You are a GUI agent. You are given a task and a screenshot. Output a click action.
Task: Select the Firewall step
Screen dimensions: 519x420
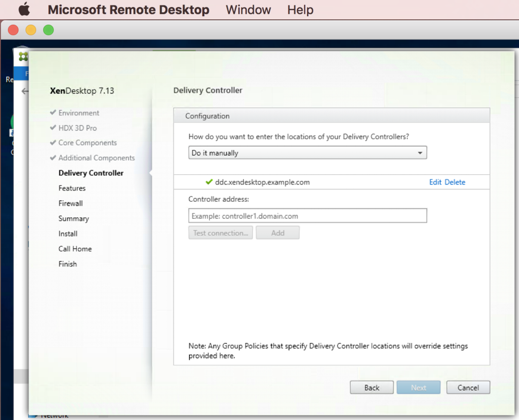70,203
